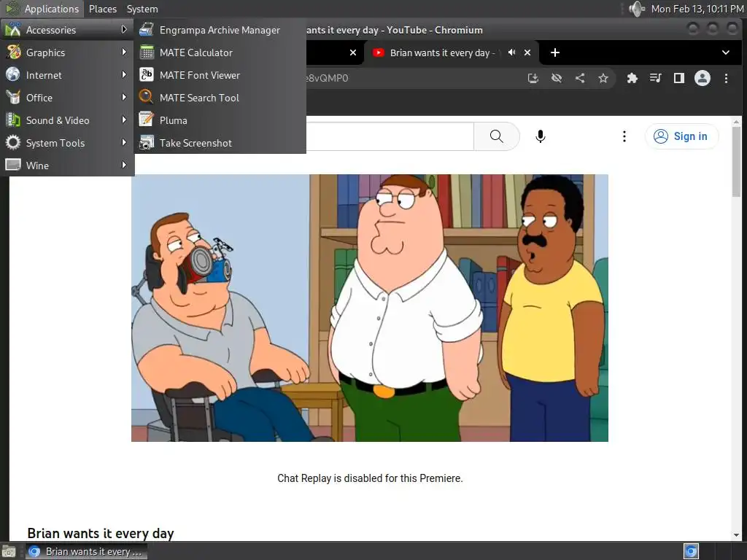The image size is (747, 560).
Task: Click the install page icon in address bar
Action: (x=533, y=78)
